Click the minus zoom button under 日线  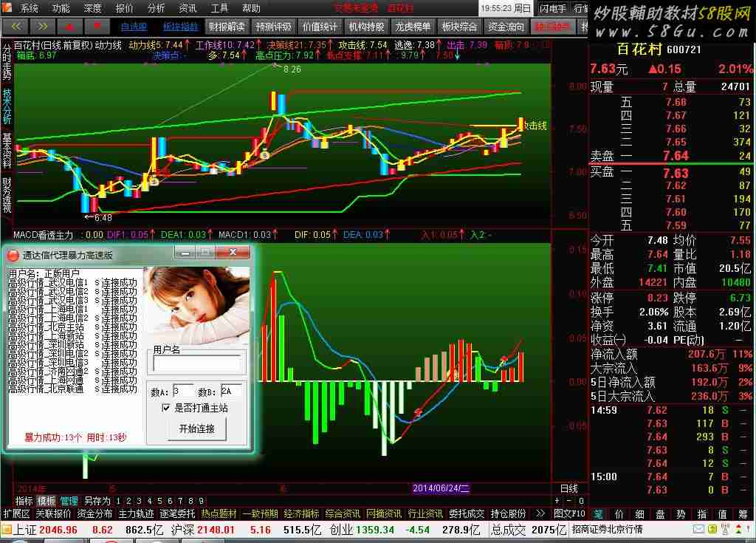(569, 501)
